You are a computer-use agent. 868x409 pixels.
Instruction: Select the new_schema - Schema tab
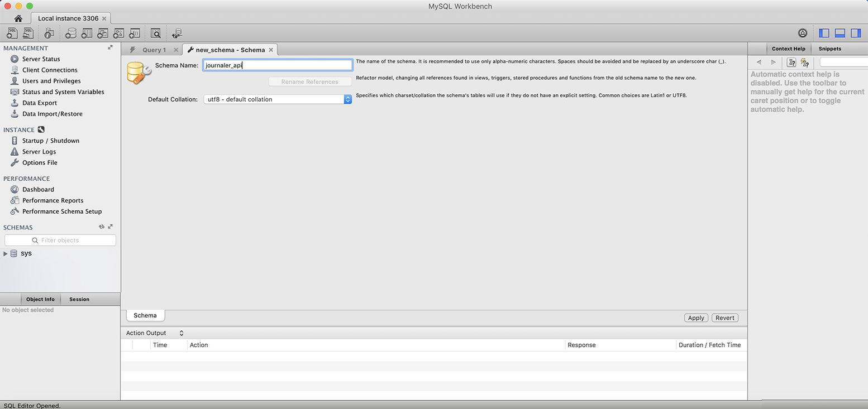click(230, 50)
